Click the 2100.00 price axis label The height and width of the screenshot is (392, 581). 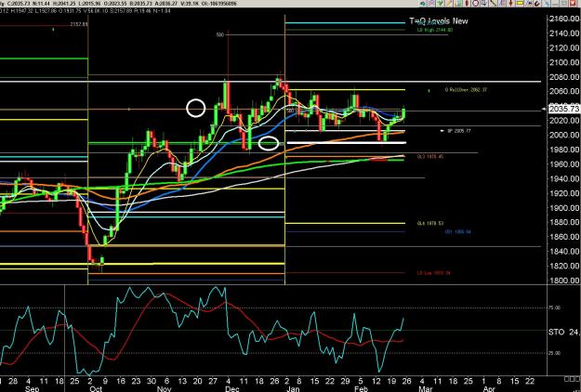564,62
